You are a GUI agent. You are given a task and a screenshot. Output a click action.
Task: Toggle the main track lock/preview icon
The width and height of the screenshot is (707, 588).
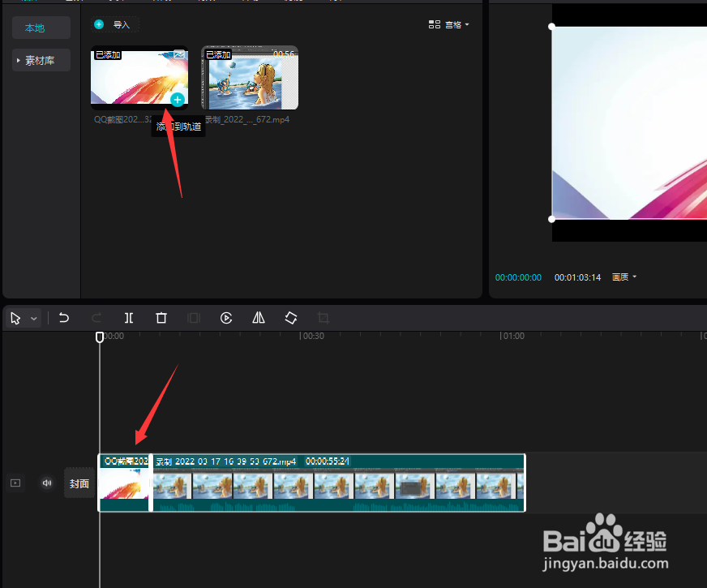tap(15, 483)
